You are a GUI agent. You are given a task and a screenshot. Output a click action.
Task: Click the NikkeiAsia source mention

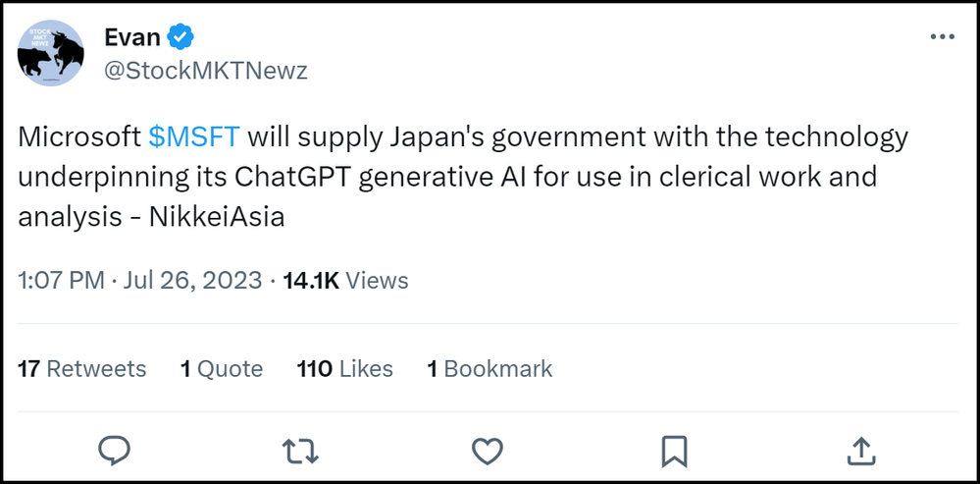(217, 217)
